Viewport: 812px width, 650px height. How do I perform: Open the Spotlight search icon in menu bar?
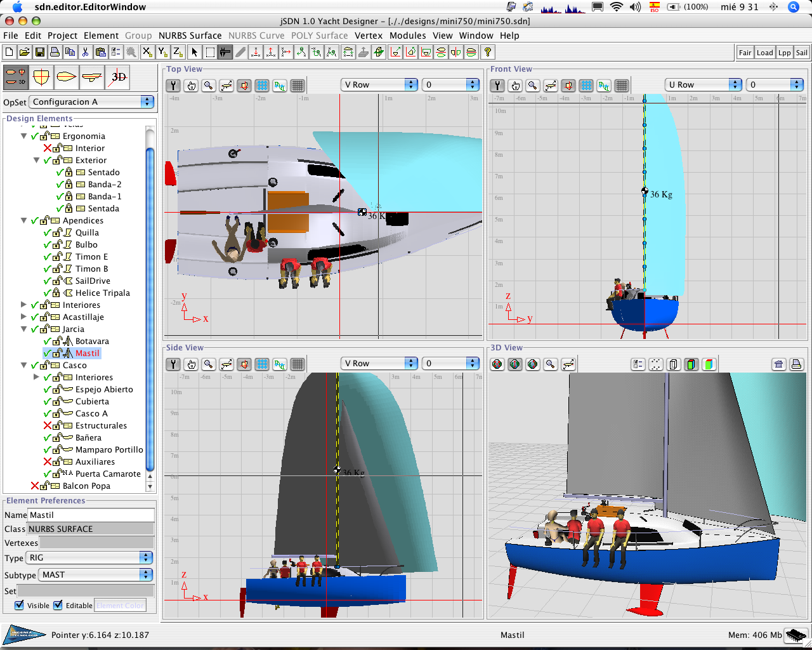click(x=794, y=7)
